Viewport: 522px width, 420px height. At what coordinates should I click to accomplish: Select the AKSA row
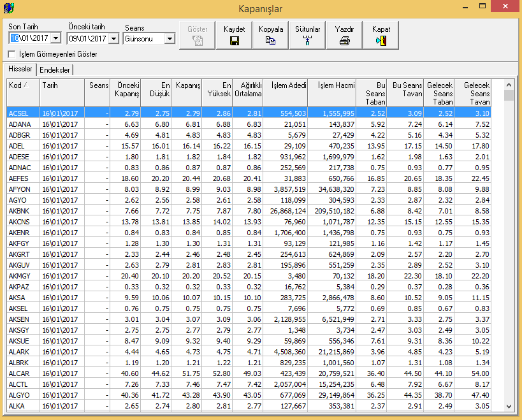(x=249, y=298)
